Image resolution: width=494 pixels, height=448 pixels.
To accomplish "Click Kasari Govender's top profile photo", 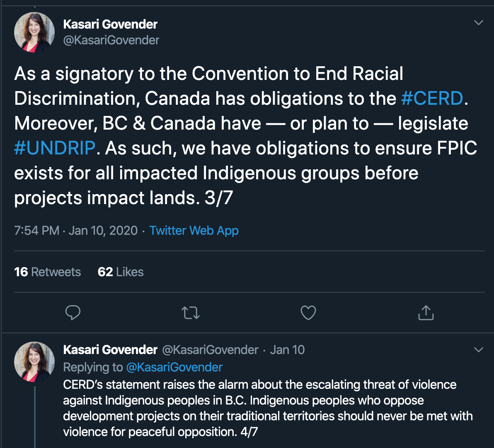I will click(x=34, y=32).
